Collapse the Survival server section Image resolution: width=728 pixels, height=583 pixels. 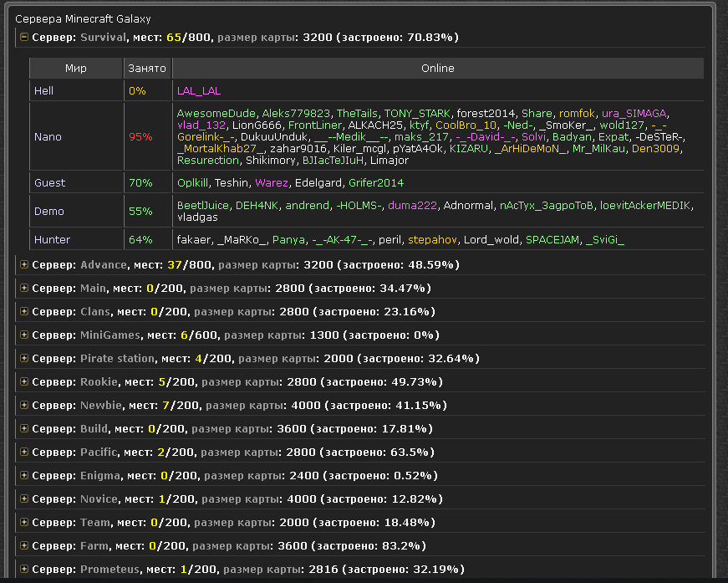(24, 38)
